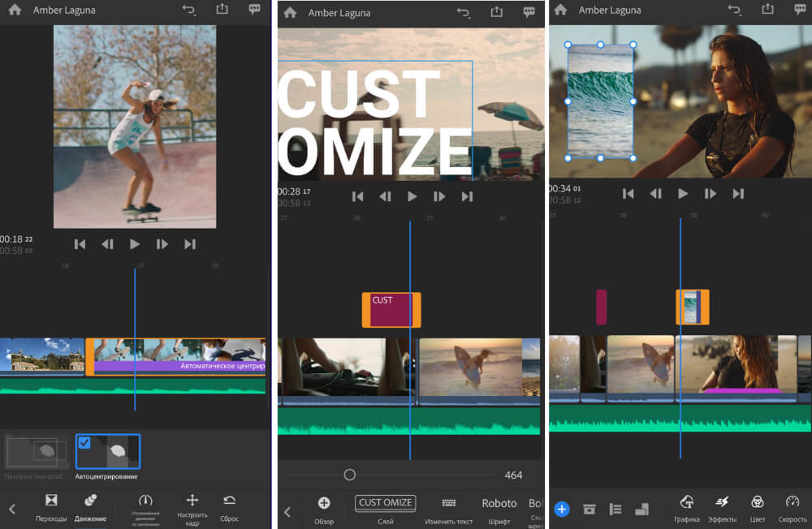
Task: Jump to previous edit on the skateboarder screen
Action: 80,243
